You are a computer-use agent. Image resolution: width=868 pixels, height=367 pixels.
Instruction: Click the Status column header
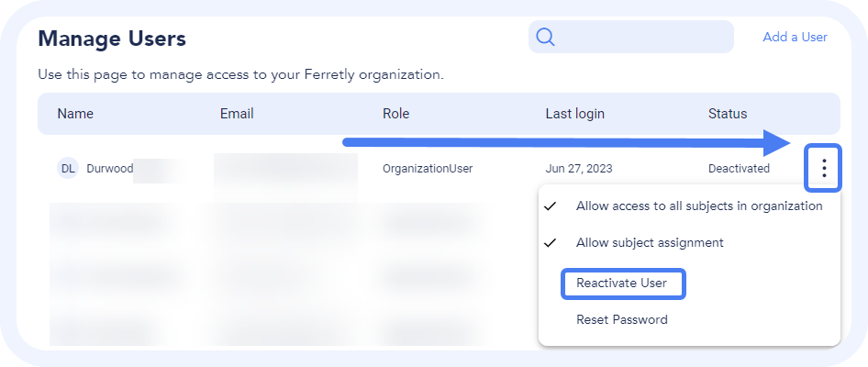point(728,115)
